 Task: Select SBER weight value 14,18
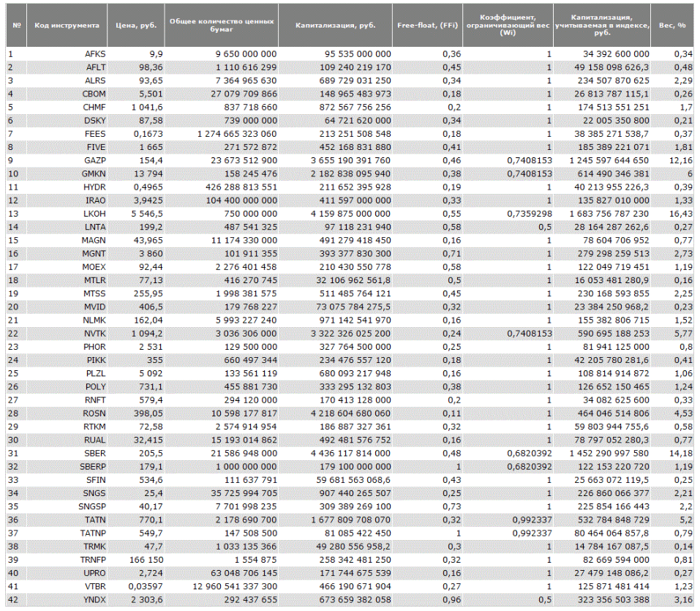[x=681, y=454]
